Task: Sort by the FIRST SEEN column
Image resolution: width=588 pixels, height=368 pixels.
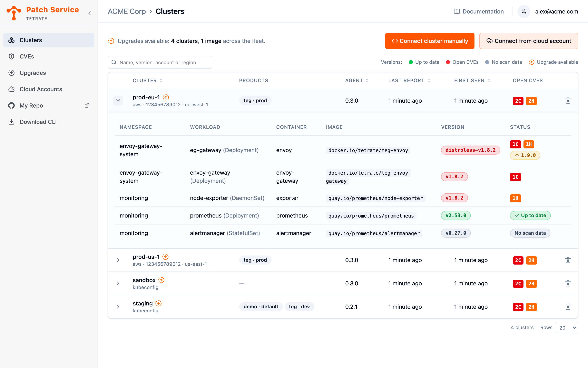Action: (472, 81)
